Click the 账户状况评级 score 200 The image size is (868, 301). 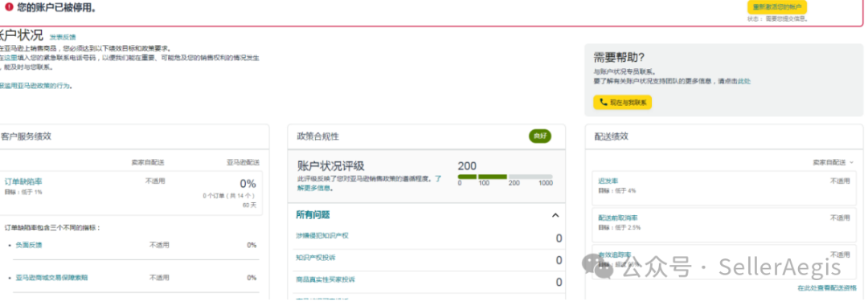(467, 166)
